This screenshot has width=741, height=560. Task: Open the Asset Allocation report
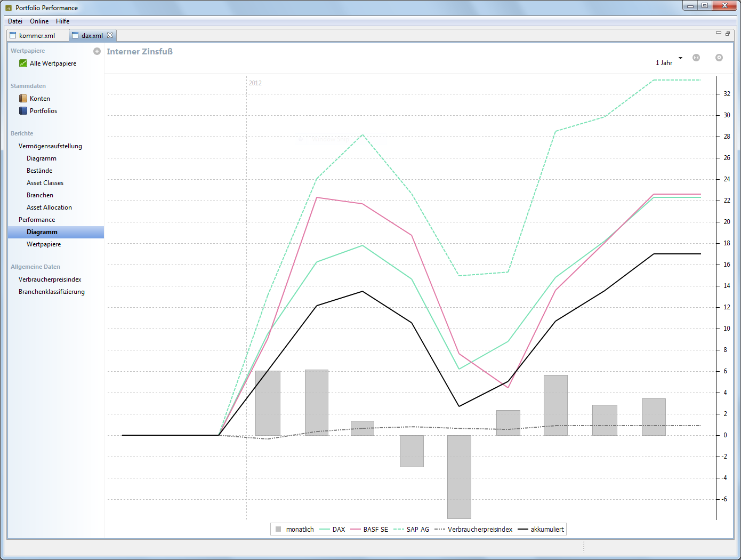click(x=49, y=207)
